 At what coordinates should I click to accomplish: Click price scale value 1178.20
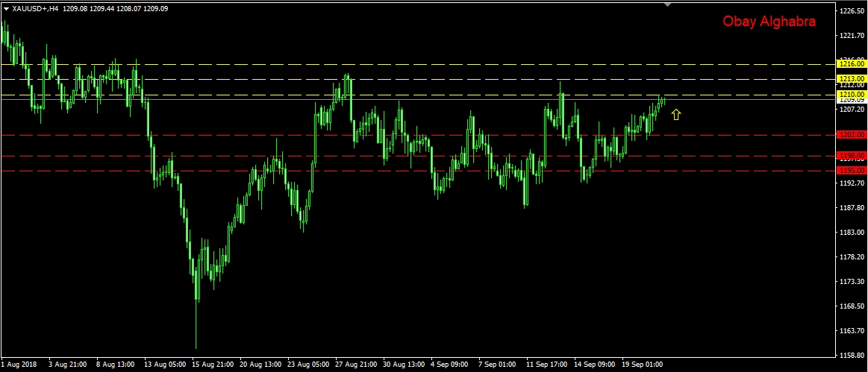[852, 257]
